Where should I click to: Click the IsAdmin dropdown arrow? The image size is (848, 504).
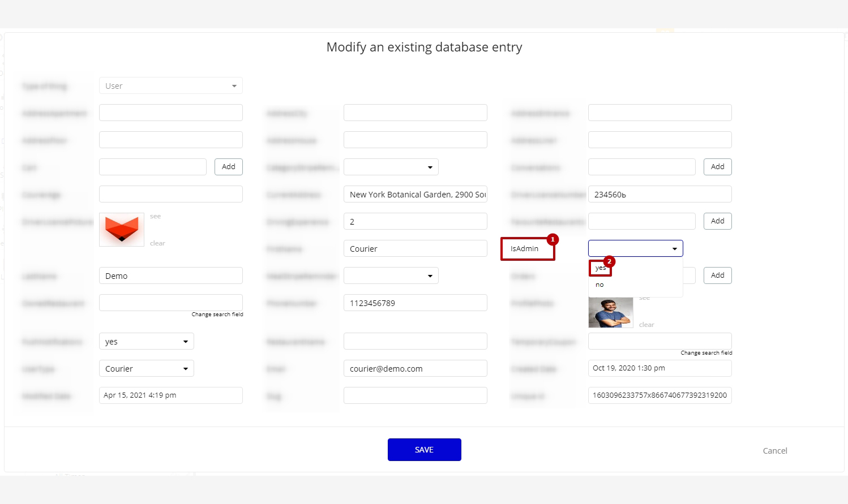tap(674, 249)
